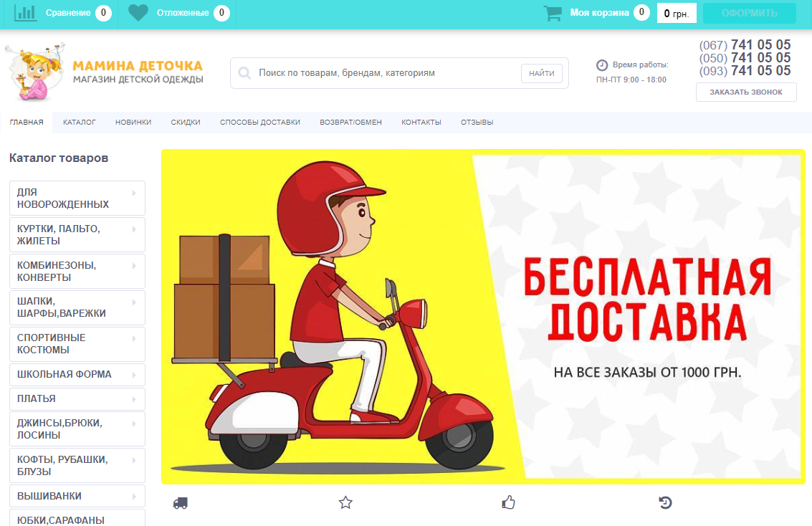Click the star icon below banner
The width and height of the screenshot is (812, 526).
tap(345, 502)
